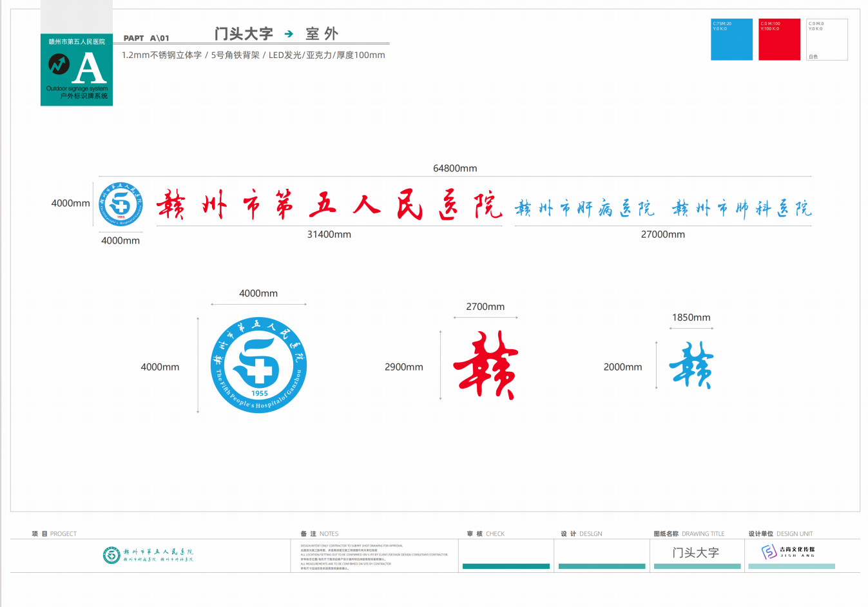Select the small hospital emblem in the banner row

(x=121, y=204)
